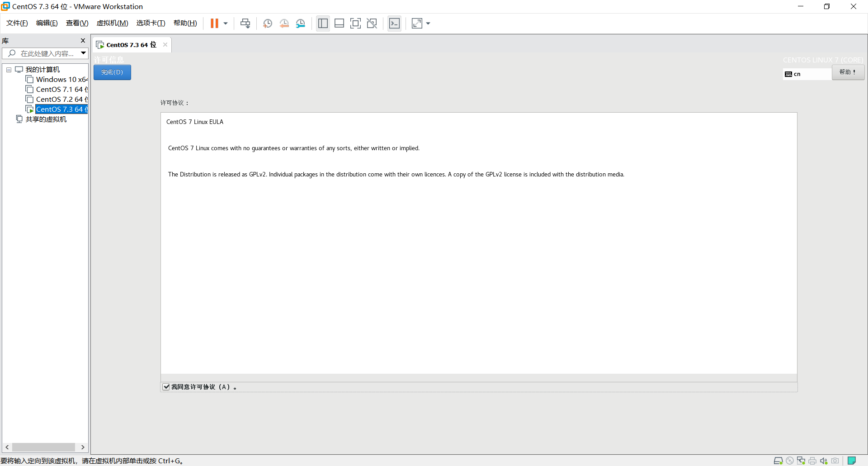This screenshot has width=868, height=466.
Task: Open the snapshot manager wrench-clock icon
Action: pyautogui.click(x=301, y=24)
